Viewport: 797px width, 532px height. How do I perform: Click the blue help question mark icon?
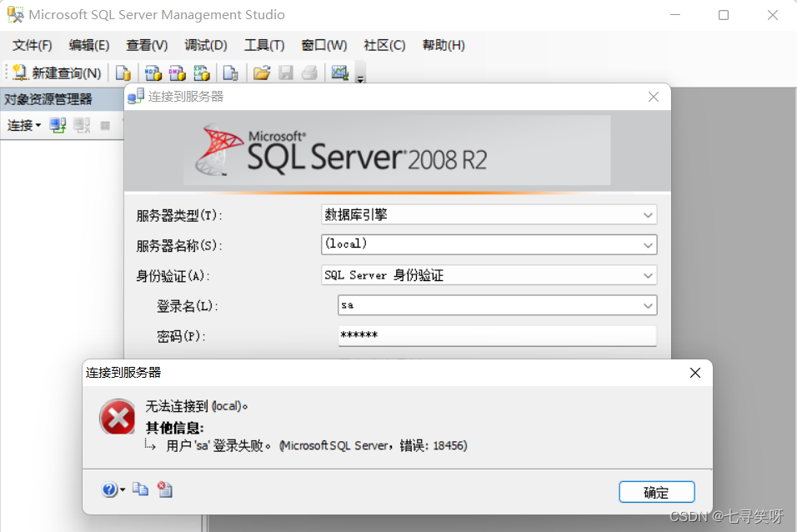(109, 489)
